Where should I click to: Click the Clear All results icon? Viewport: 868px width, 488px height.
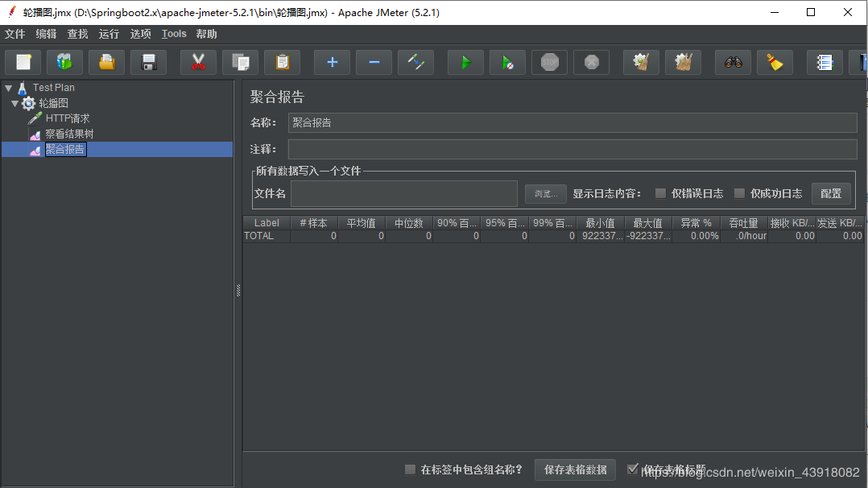pos(683,62)
